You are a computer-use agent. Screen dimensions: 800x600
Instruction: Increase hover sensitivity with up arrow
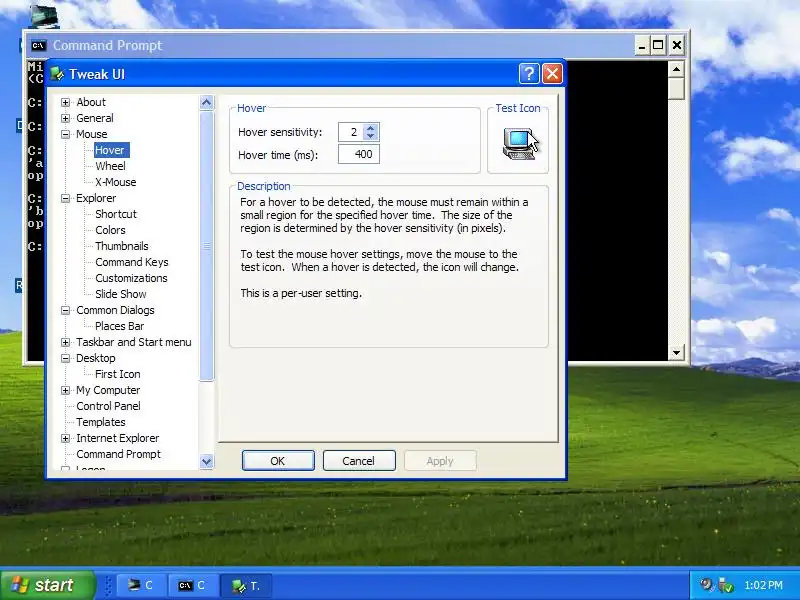click(x=371, y=128)
